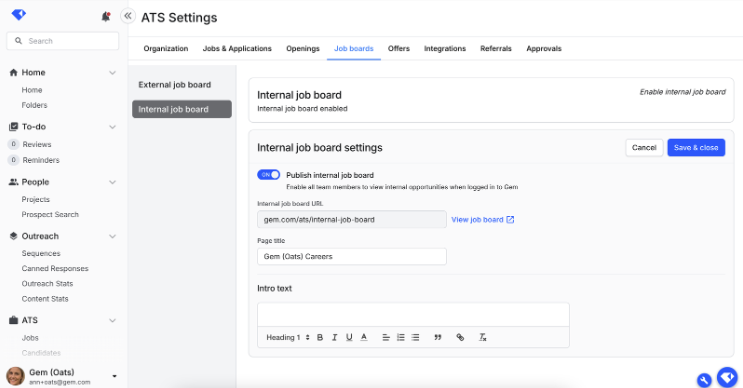Collapse the sidebar with double-chevron
The width and height of the screenshot is (743, 388).
pos(128,16)
